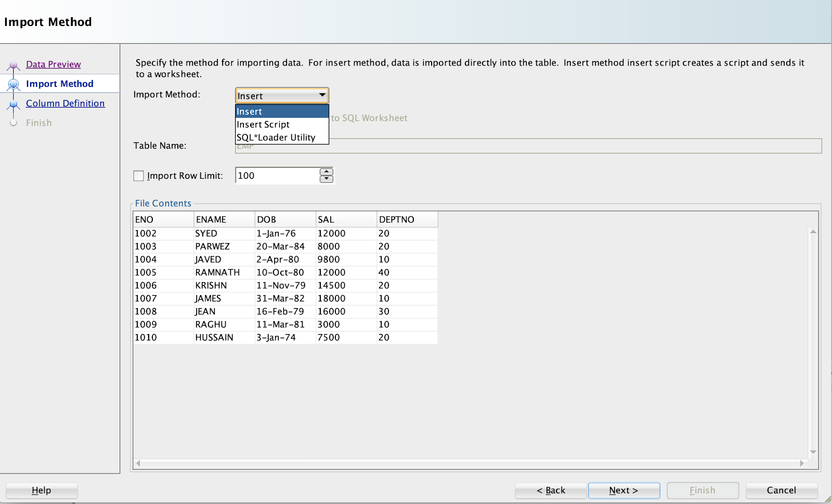Screen dimensions: 832x504
Task: Click the spinner down arrow for row limit
Action: [326, 179]
